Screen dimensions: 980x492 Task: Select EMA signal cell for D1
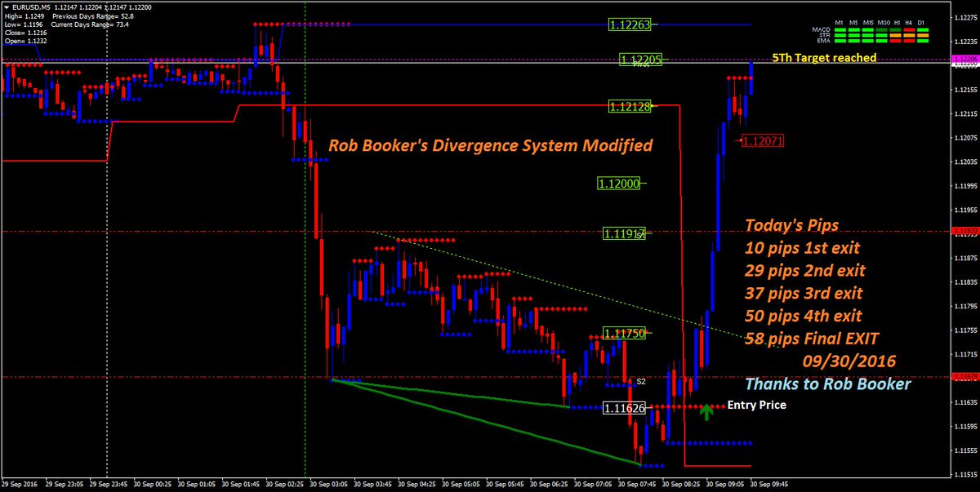point(923,41)
